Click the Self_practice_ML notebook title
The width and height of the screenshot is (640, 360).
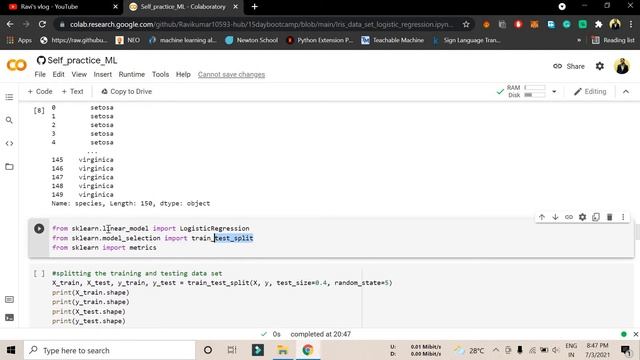click(82, 60)
